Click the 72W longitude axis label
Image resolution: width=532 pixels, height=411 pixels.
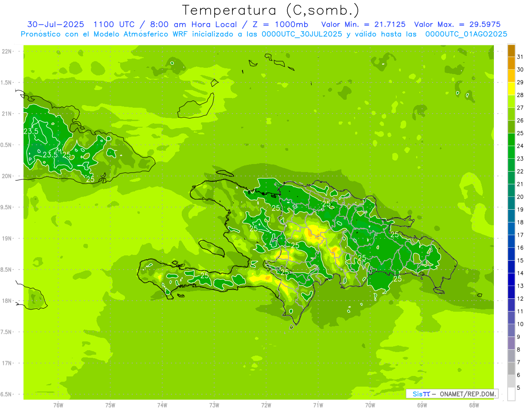266,405
